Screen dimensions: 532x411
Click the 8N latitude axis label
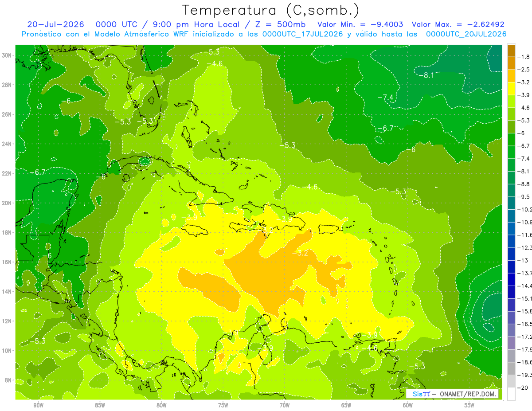[9, 380]
